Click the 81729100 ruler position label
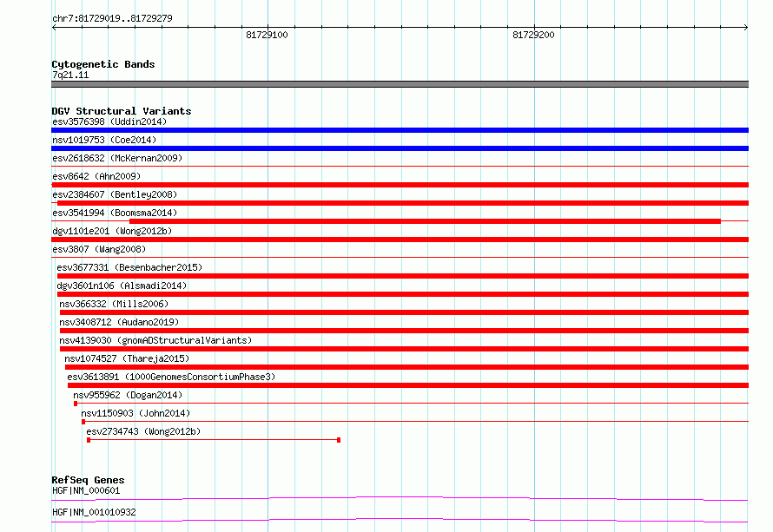 click(x=267, y=35)
